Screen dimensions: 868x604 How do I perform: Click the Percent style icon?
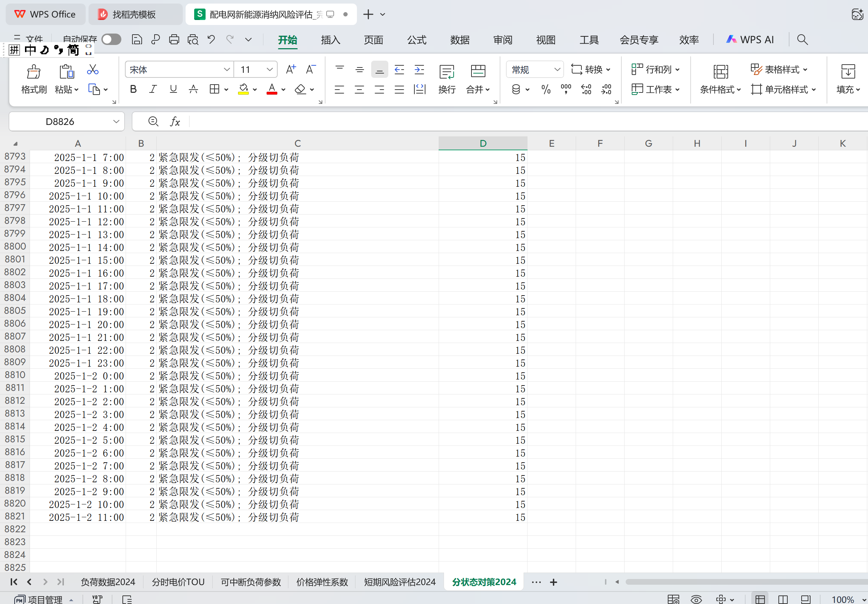[545, 90]
